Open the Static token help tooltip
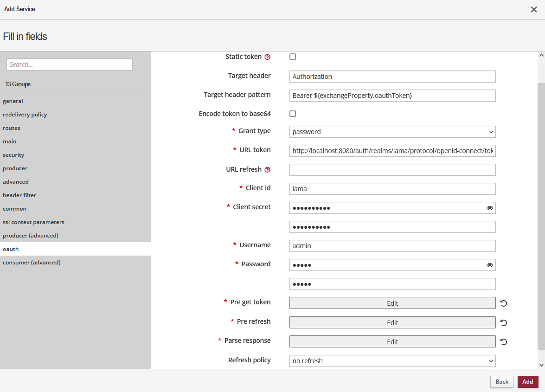Viewport: 545px width, 392px height. [268, 57]
